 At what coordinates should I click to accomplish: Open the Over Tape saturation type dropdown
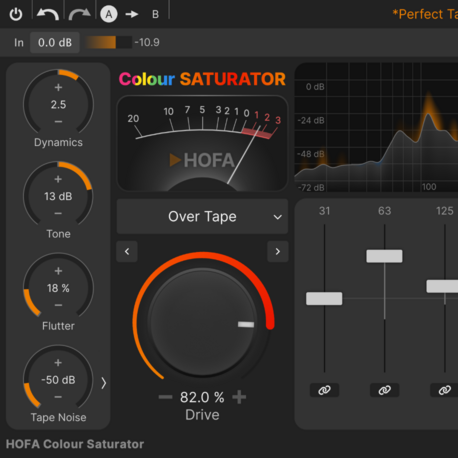[202, 217]
